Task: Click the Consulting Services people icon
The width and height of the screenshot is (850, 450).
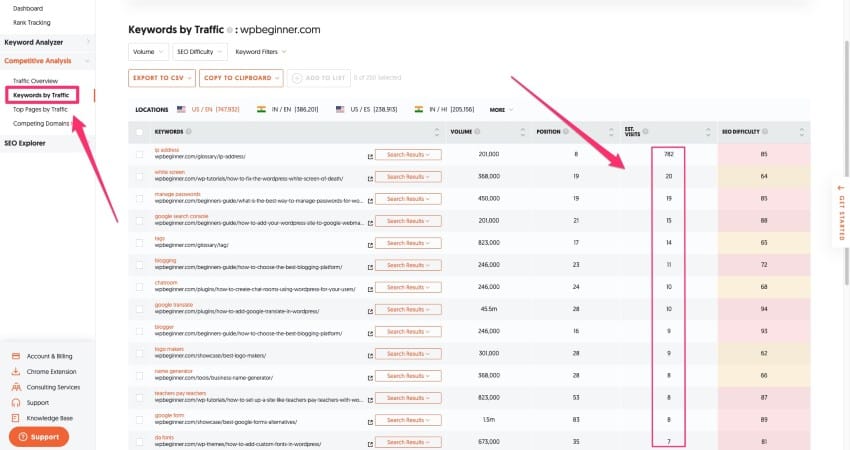Action: [16, 387]
